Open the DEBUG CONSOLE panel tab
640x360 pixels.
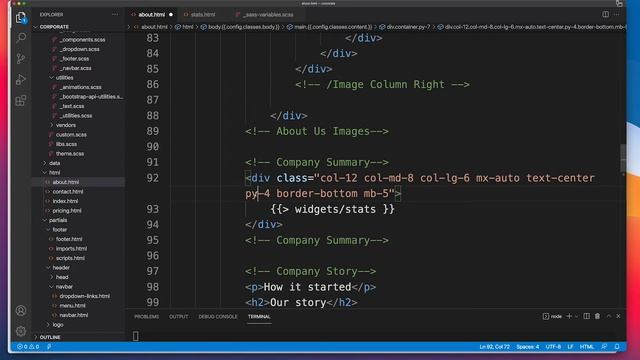click(x=218, y=317)
